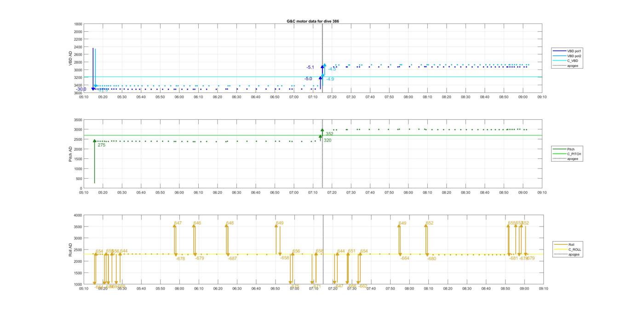Click the '3600' y-axis tick label

pyautogui.click(x=78, y=93)
